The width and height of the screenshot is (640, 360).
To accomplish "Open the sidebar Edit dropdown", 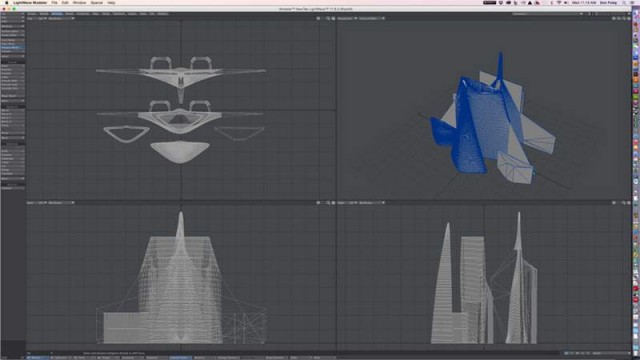I will click(x=13, y=18).
